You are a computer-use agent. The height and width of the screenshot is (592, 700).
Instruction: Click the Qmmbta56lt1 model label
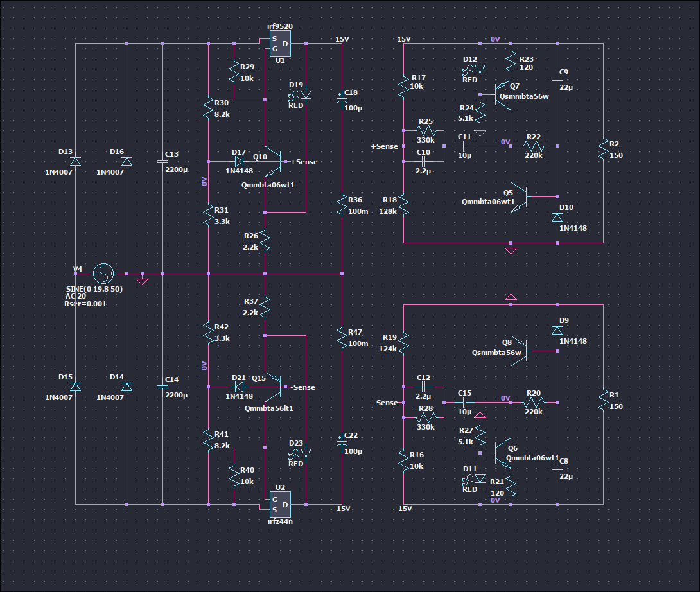coord(268,408)
